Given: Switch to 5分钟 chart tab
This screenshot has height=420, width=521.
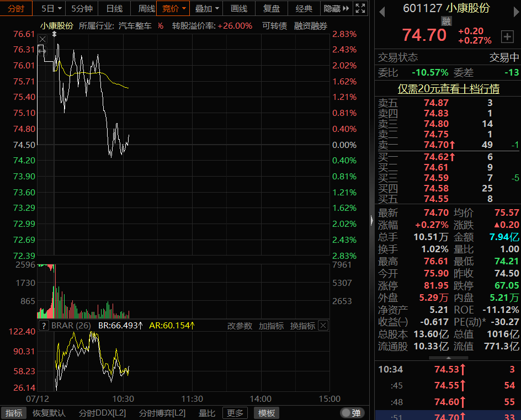Looking at the screenshot, I should [x=82, y=8].
